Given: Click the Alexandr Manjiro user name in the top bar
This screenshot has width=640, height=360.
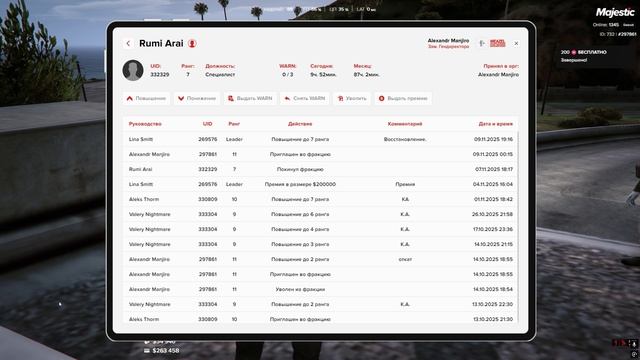Looking at the screenshot, I should point(448,40).
